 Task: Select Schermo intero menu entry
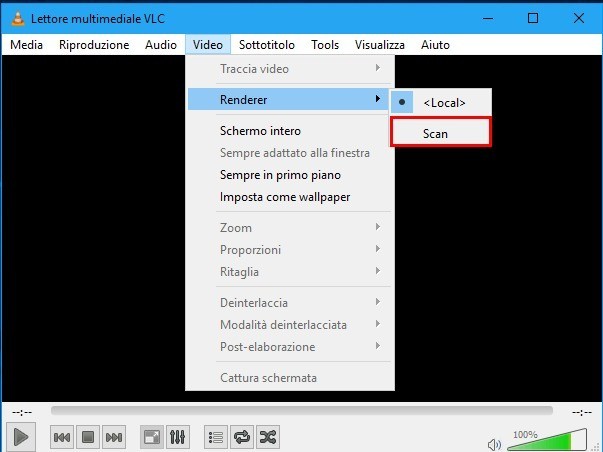pyautogui.click(x=288, y=131)
